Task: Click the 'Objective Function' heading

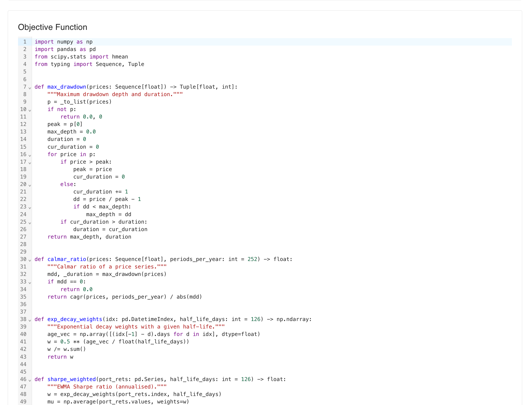Action: point(53,27)
